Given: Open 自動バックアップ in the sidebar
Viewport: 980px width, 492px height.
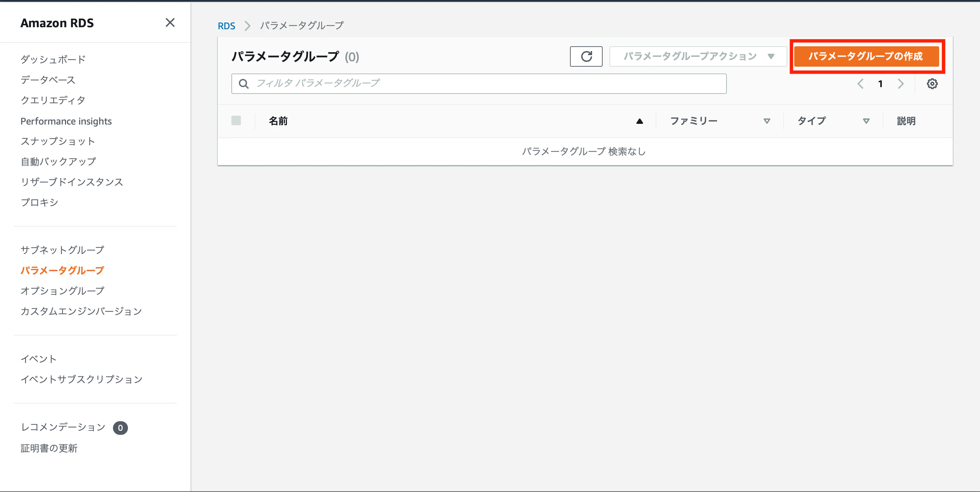Looking at the screenshot, I should [x=58, y=162].
